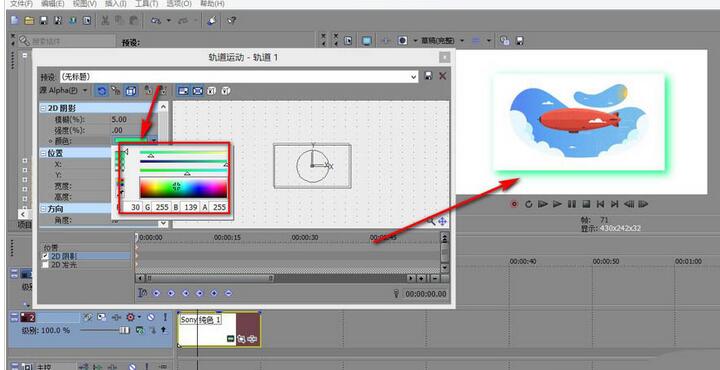The width and height of the screenshot is (720, 370).
Task: Click the record button under the video preview
Action: (514, 204)
